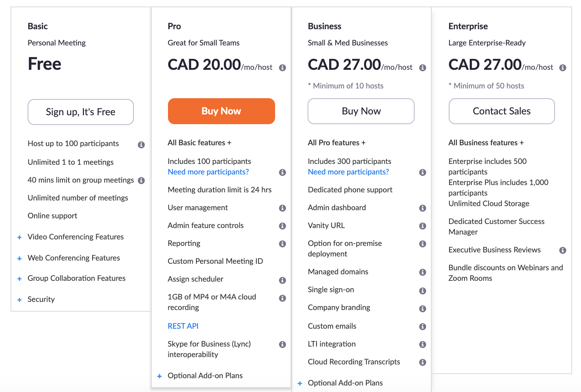Click the orange Buy Now button for Pro
The height and width of the screenshot is (392, 581).
(x=221, y=111)
